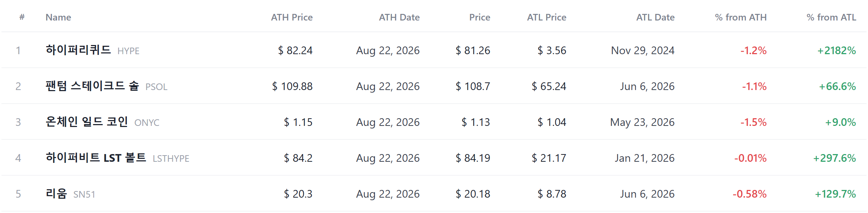Sort by % from ATH header

point(741,17)
